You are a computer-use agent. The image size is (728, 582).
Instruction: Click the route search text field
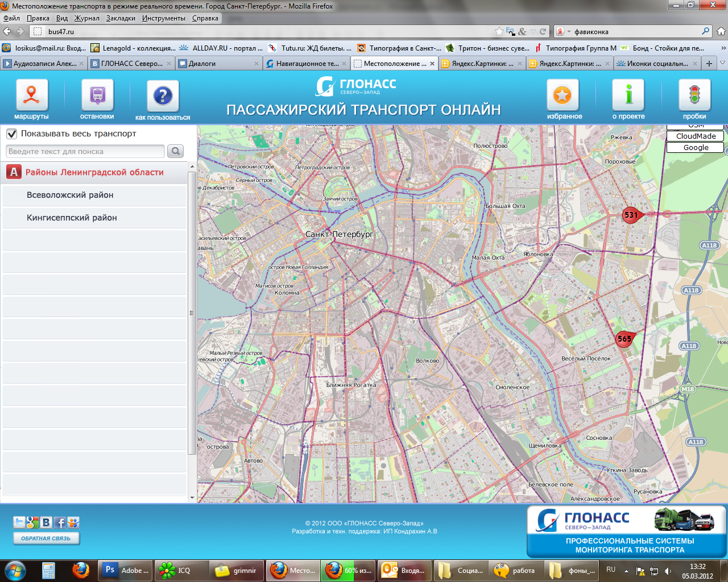[85, 151]
